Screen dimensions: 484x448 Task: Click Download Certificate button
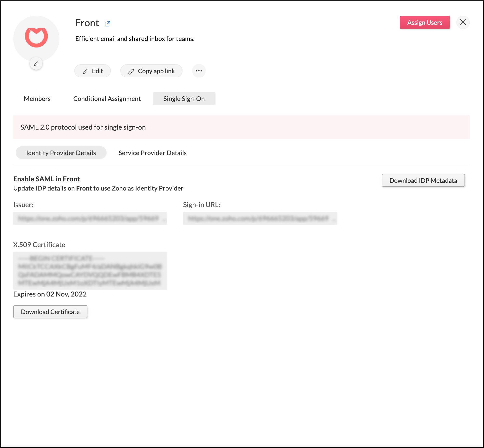50,312
